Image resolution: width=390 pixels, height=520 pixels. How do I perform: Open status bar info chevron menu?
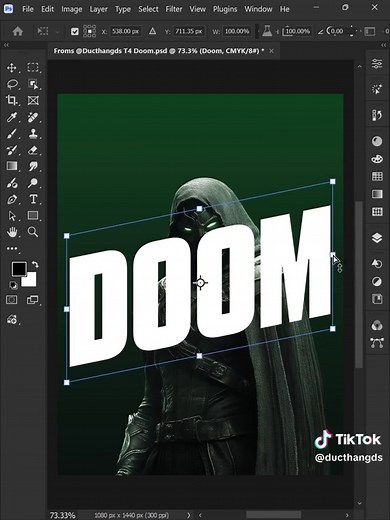click(189, 515)
